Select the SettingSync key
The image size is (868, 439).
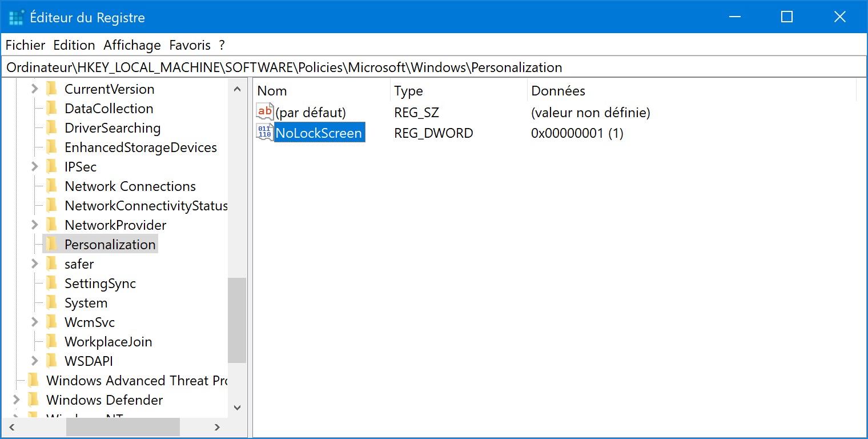[x=101, y=284]
